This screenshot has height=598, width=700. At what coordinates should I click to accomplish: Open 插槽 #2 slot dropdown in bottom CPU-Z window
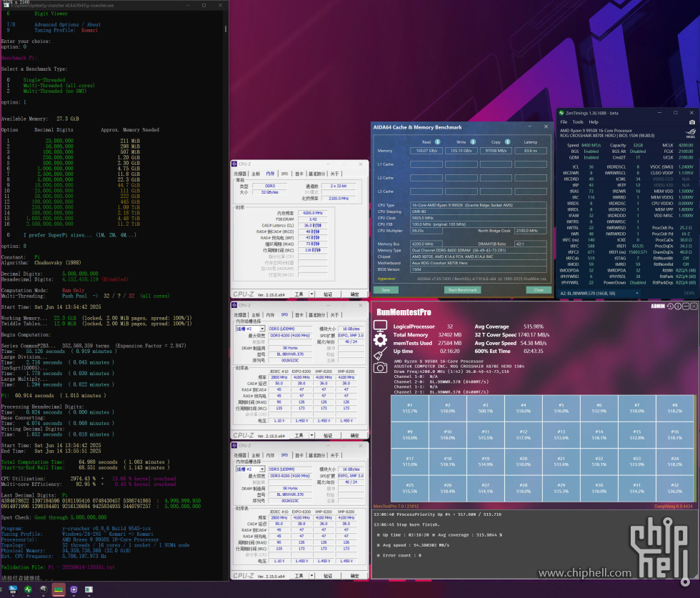pos(251,469)
